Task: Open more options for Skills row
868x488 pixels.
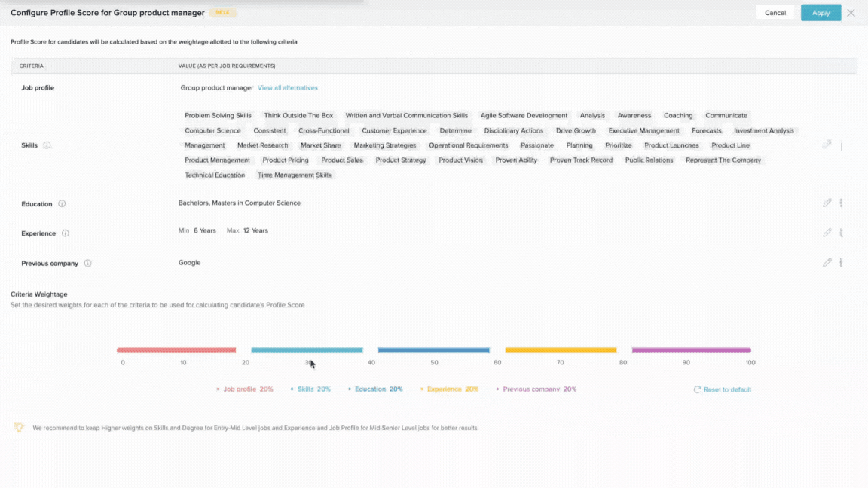Action: tap(841, 145)
